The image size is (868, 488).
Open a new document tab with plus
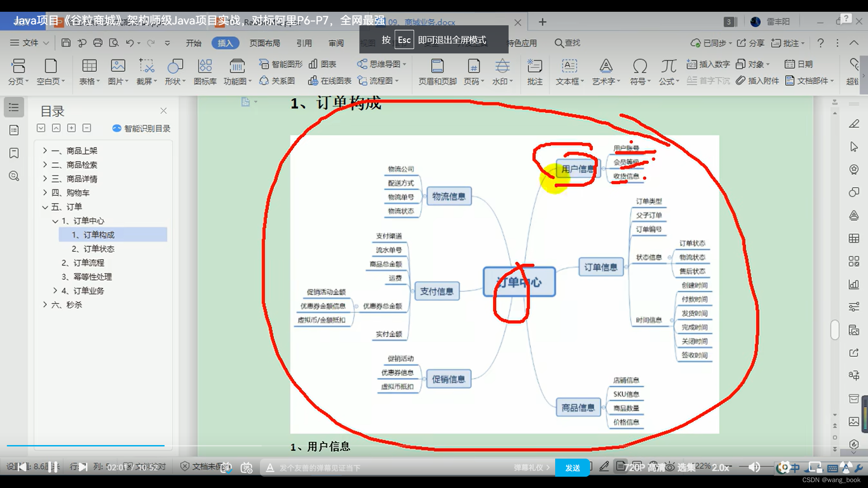coord(542,22)
